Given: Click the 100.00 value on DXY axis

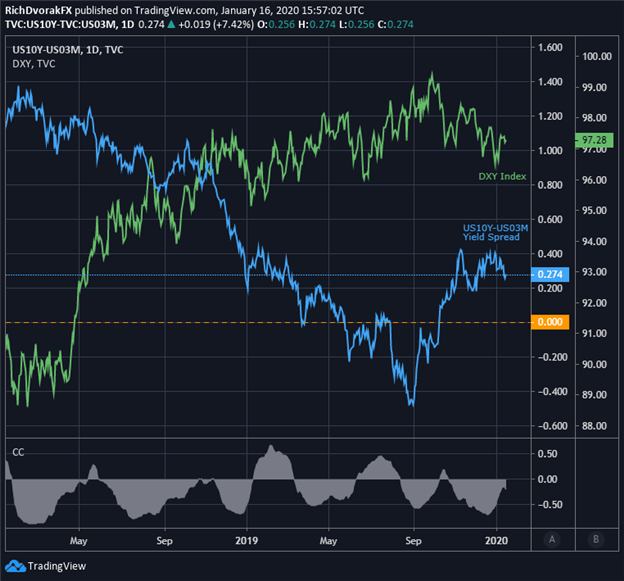Looking at the screenshot, I should (597, 56).
